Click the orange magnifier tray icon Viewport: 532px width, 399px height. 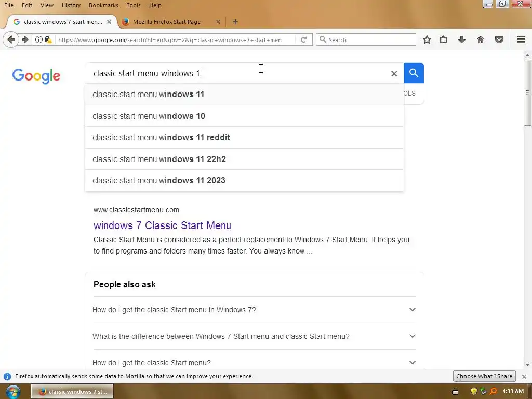pyautogui.click(x=494, y=392)
